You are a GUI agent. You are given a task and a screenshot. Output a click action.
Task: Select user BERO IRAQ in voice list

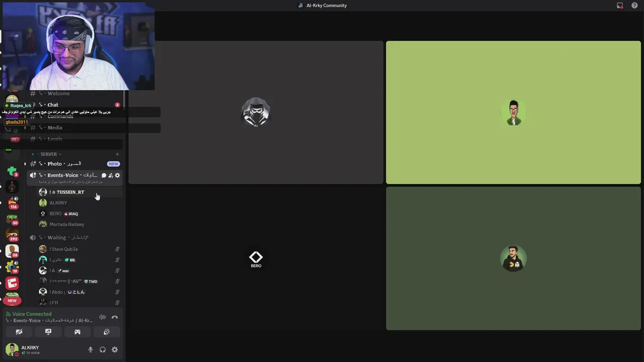(x=80, y=214)
